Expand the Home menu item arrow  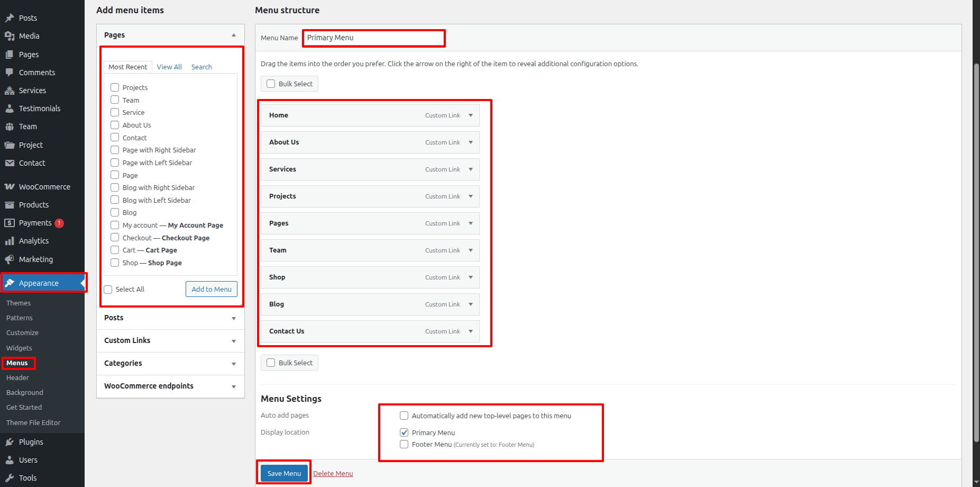pos(471,115)
